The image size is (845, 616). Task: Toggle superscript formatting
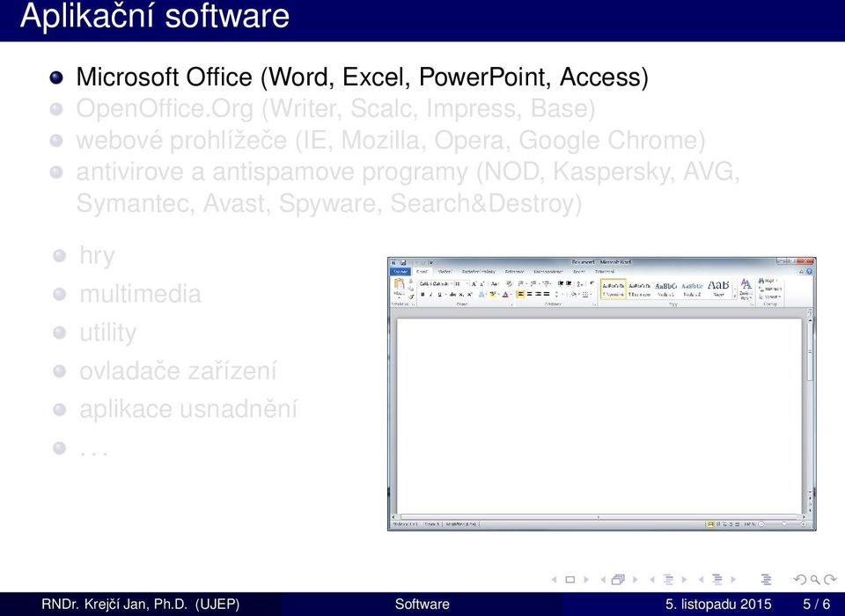469,294
